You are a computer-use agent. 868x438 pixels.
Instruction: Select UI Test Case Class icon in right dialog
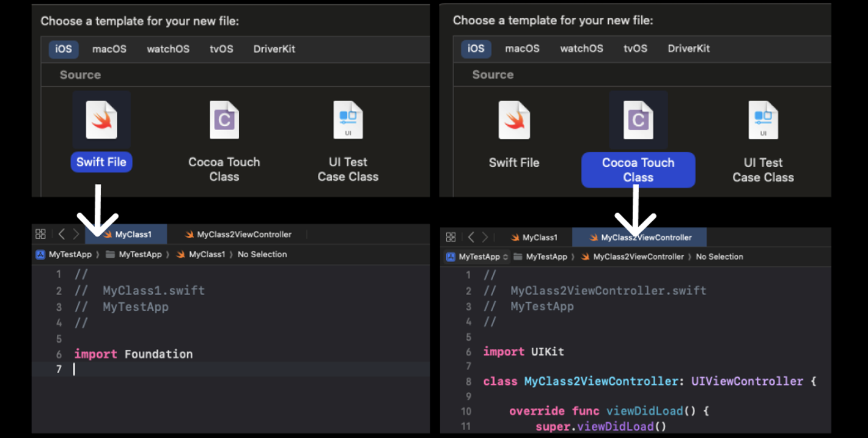(x=763, y=120)
